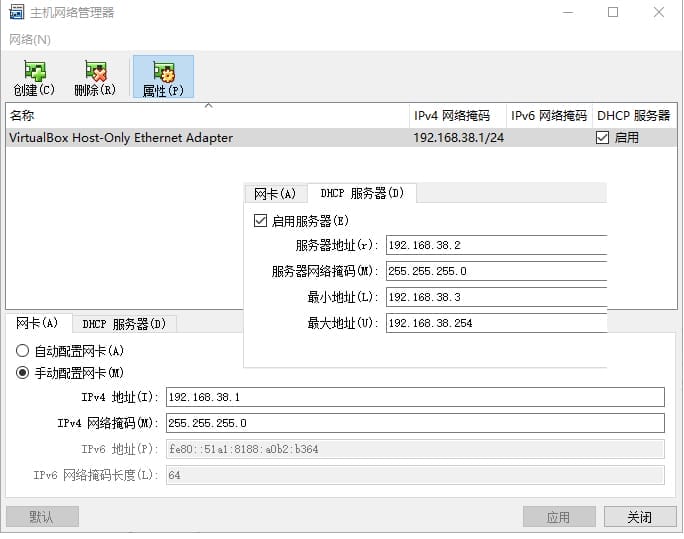Switch to lower DHCP 服务器(D) tab
The width and height of the screenshot is (684, 539).
tap(124, 324)
